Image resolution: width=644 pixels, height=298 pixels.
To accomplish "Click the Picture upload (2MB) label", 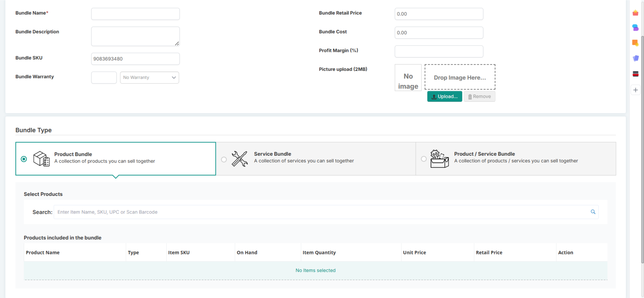I will click(x=343, y=69).
